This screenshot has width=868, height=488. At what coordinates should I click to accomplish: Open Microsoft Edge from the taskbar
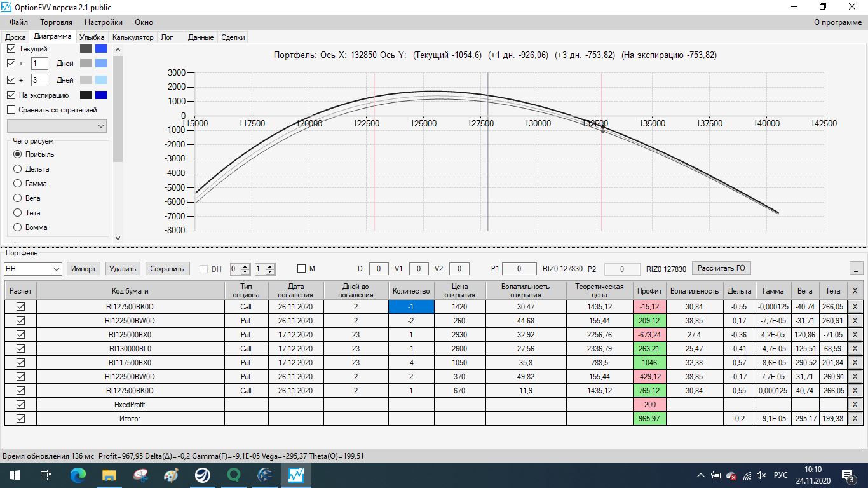(x=78, y=475)
